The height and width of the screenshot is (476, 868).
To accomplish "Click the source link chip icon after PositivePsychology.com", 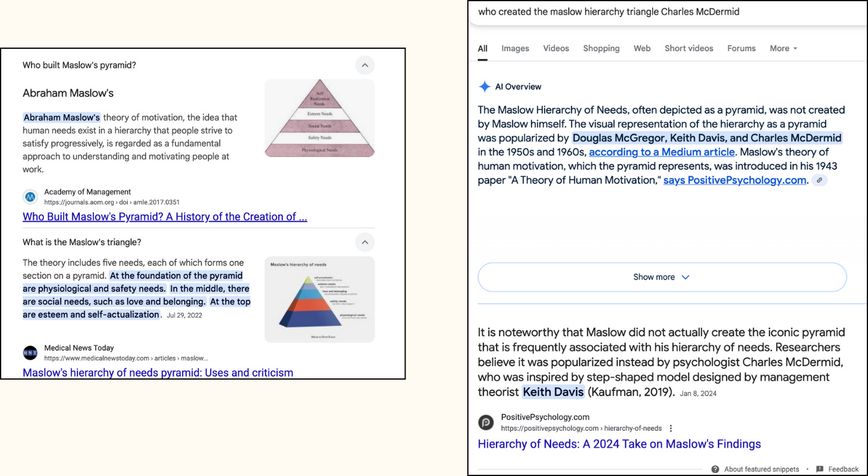I will coord(819,180).
